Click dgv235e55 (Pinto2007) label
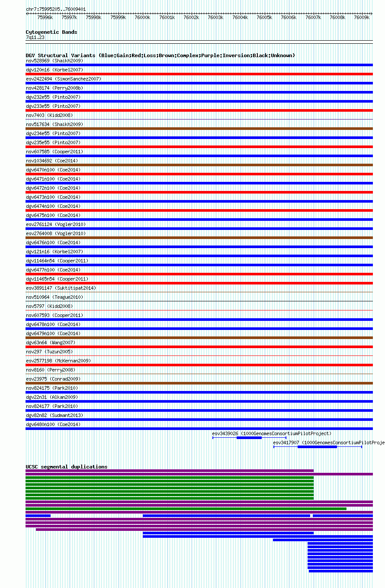Screen dimensions: 385x588 point(53,142)
